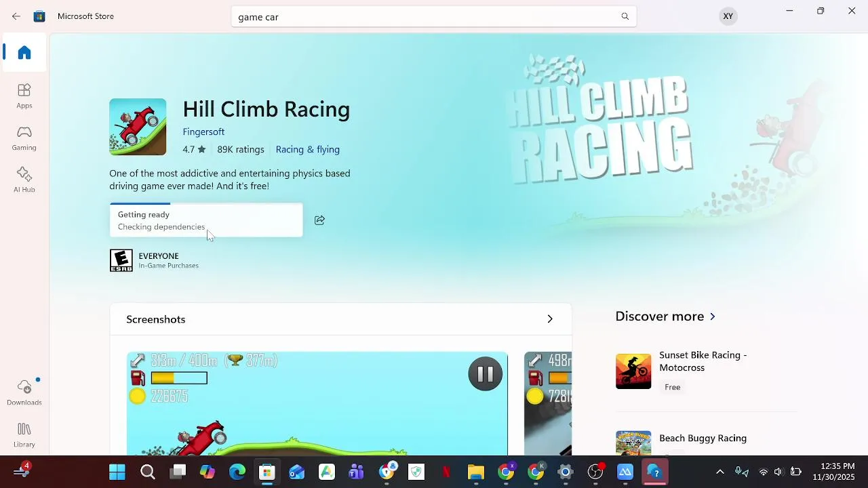
Task: Open Settings gear from the taskbar
Action: (566, 472)
